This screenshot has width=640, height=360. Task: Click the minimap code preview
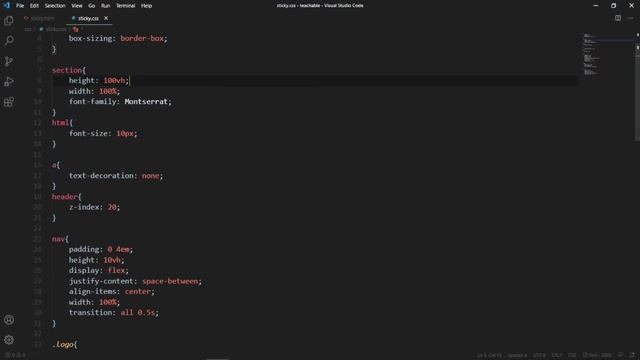[591, 55]
